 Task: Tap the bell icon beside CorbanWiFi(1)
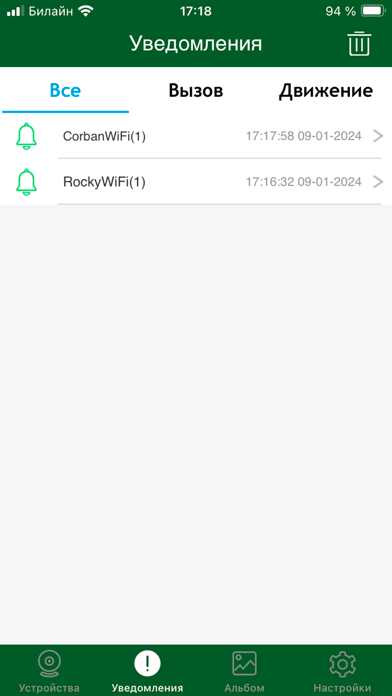click(26, 136)
